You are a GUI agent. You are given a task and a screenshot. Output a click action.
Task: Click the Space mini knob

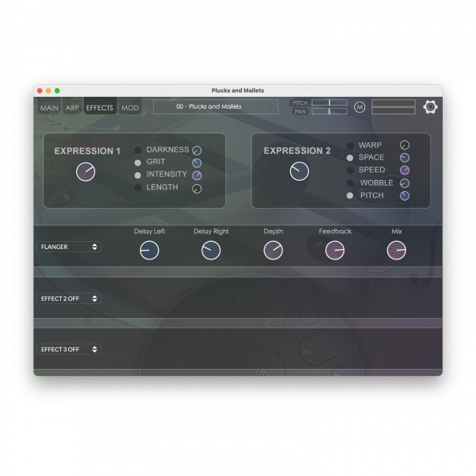click(405, 158)
